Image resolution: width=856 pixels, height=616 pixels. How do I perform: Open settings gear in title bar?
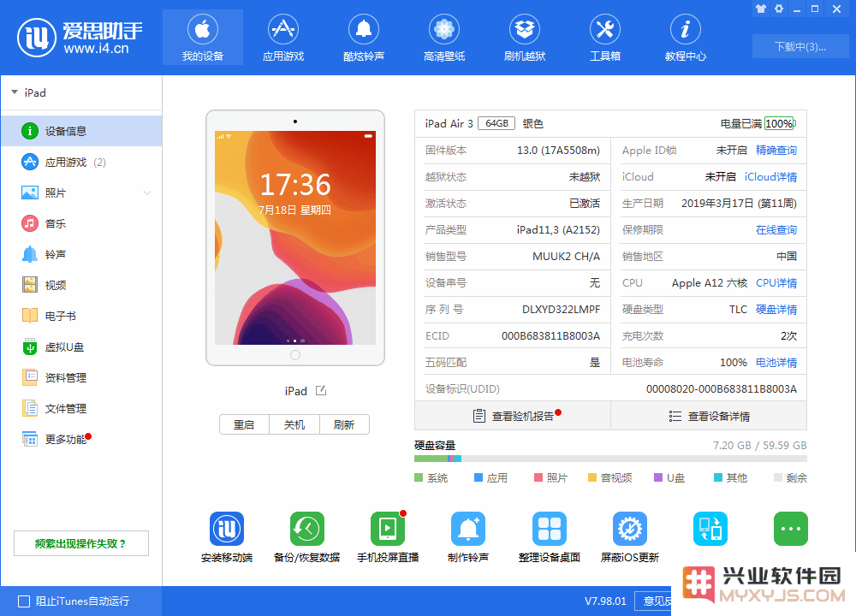coord(779,9)
